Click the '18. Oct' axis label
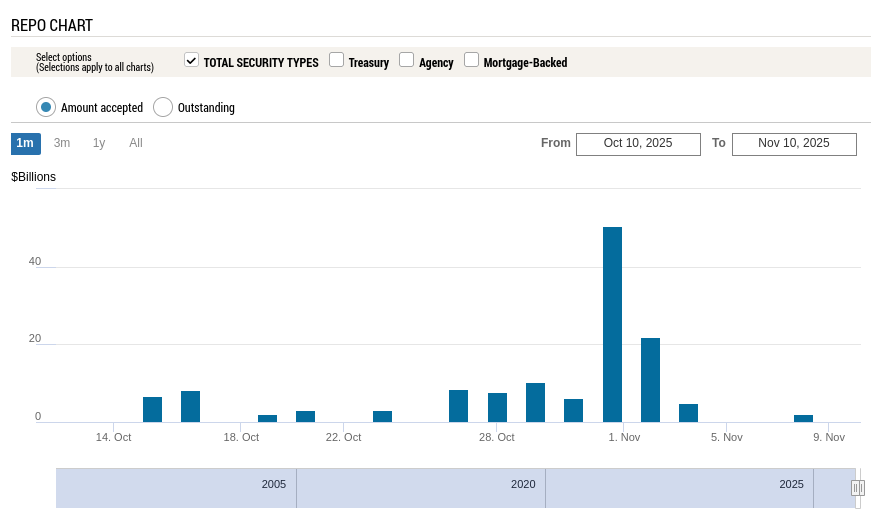This screenshot has height=519, width=875. tap(241, 438)
